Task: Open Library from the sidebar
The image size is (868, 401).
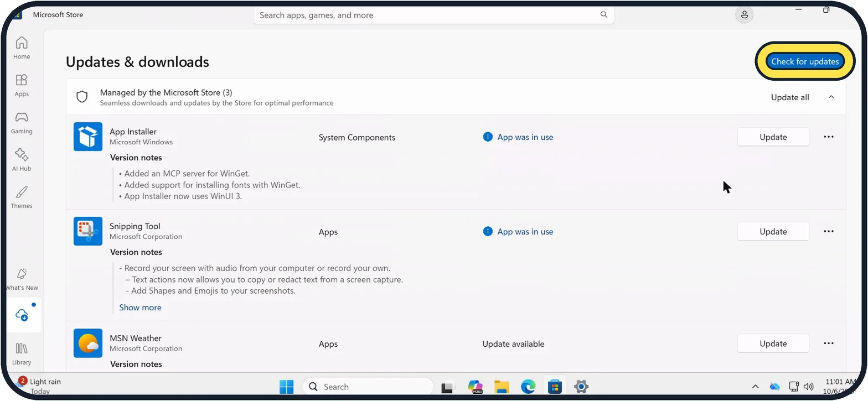Action: pyautogui.click(x=22, y=354)
